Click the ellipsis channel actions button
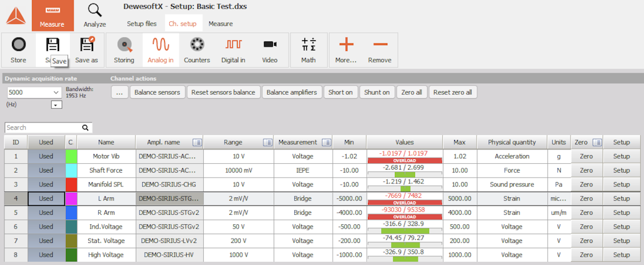The height and width of the screenshot is (265, 644). (x=120, y=92)
